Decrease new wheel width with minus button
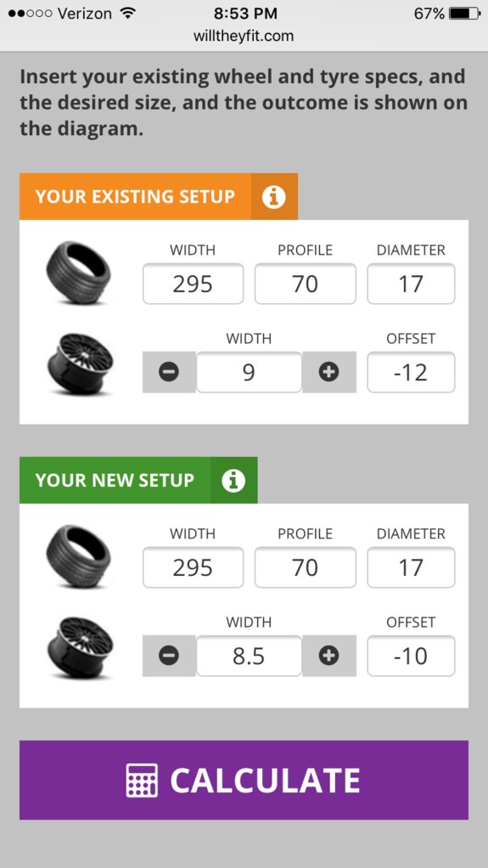Viewport: 488px width, 868px height. click(169, 656)
